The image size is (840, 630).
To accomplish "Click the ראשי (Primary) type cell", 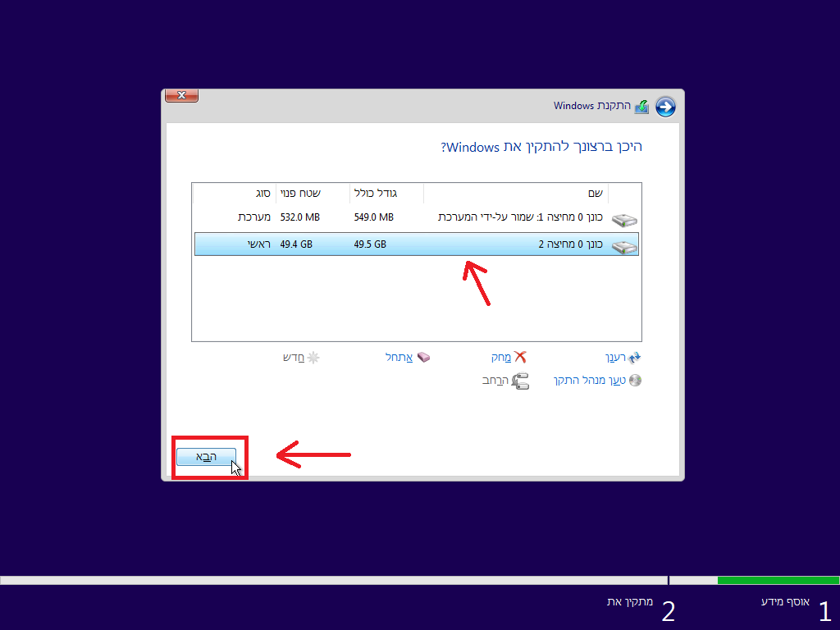I will (x=259, y=244).
